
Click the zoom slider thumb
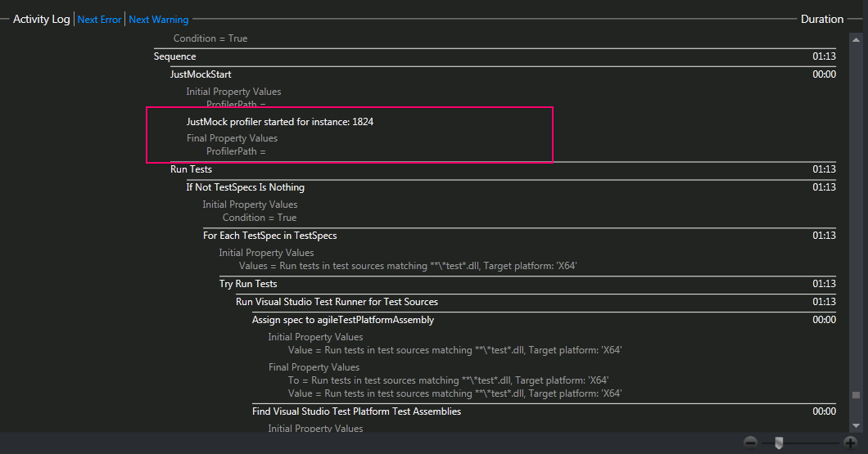[x=779, y=443]
